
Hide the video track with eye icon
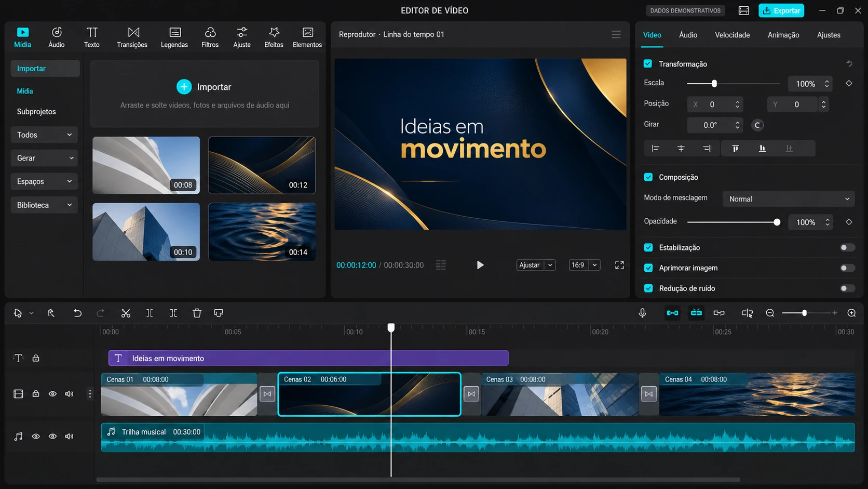click(52, 394)
